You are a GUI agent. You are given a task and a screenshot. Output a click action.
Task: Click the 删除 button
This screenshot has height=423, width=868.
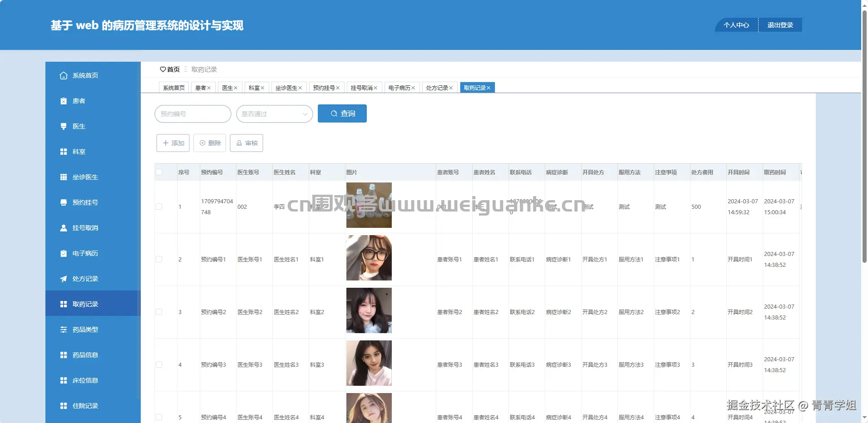tap(210, 143)
